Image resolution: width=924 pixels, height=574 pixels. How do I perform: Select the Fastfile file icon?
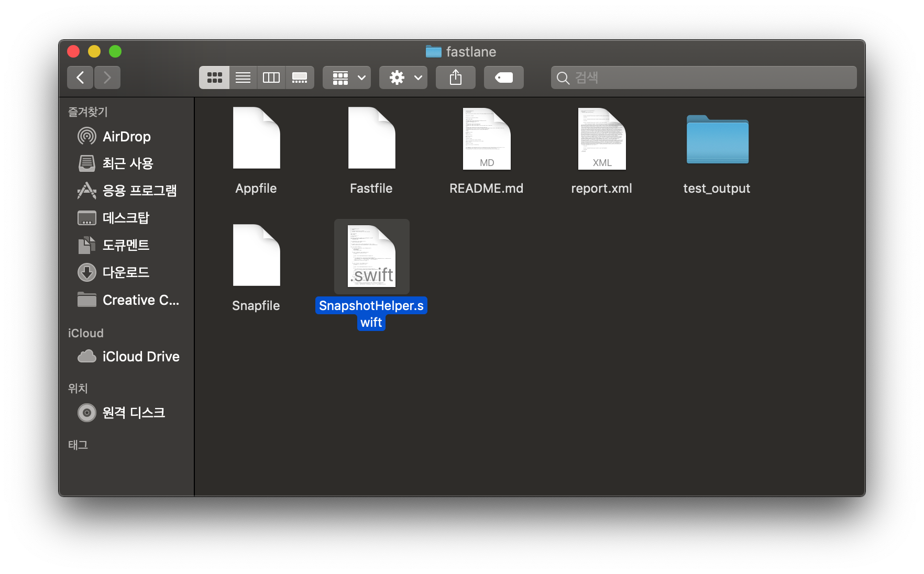click(371, 138)
